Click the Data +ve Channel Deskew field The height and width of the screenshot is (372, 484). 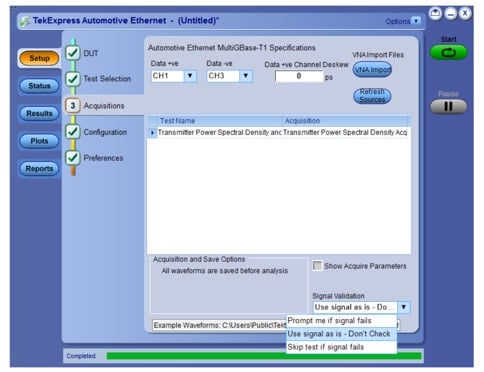point(299,76)
